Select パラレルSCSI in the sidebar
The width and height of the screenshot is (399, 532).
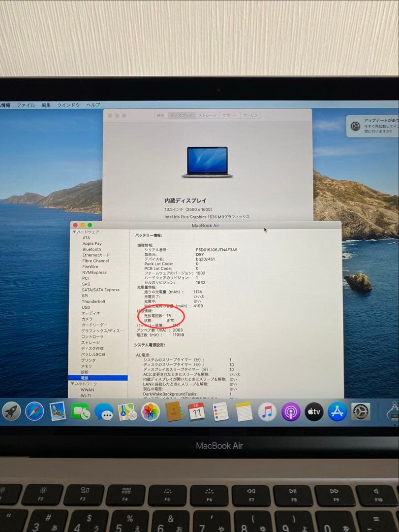pyautogui.click(x=93, y=354)
